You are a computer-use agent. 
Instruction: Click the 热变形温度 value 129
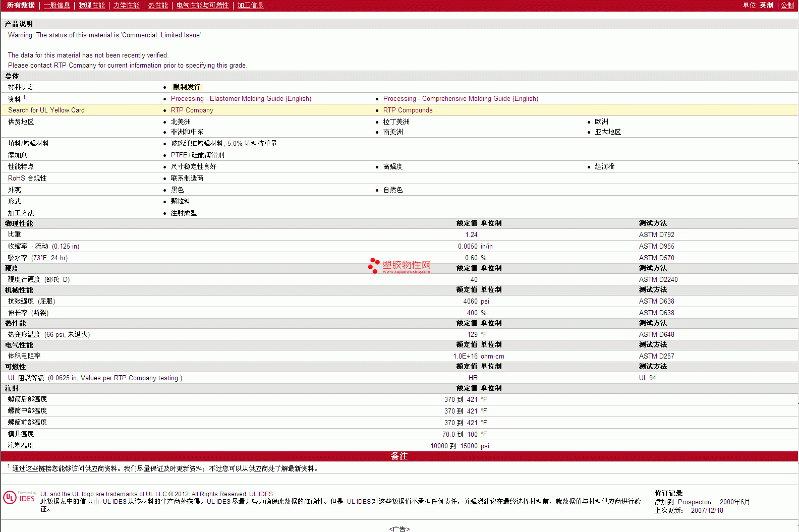472,335
